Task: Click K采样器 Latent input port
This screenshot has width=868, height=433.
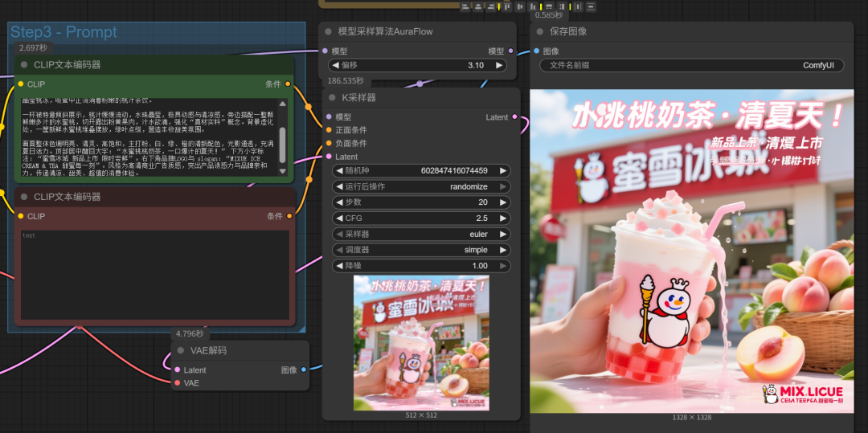Action: pyautogui.click(x=329, y=157)
